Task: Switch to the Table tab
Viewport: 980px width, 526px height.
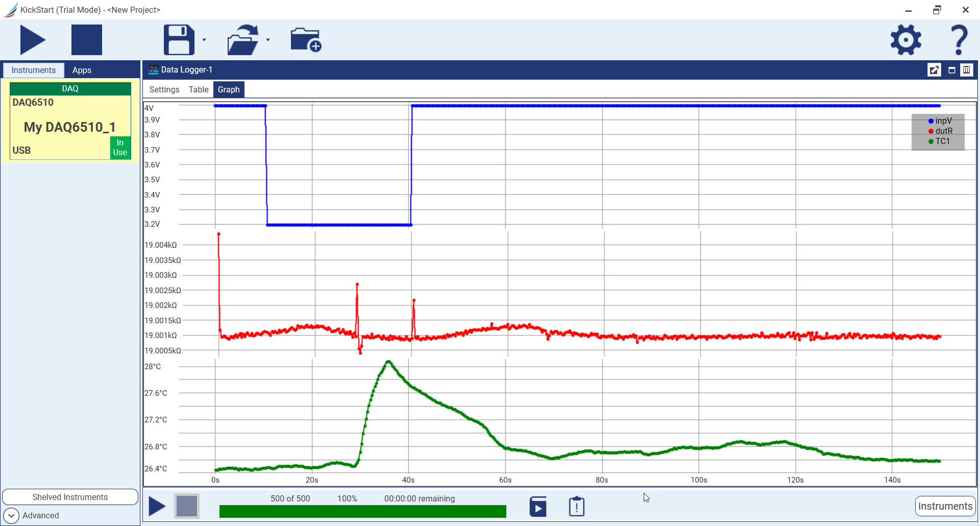Action: point(199,89)
